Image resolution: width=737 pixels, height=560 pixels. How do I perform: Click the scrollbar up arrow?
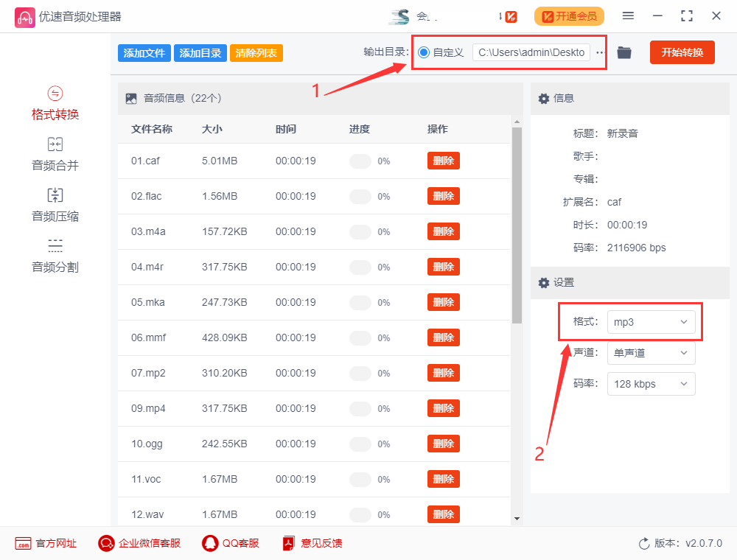[x=517, y=122]
